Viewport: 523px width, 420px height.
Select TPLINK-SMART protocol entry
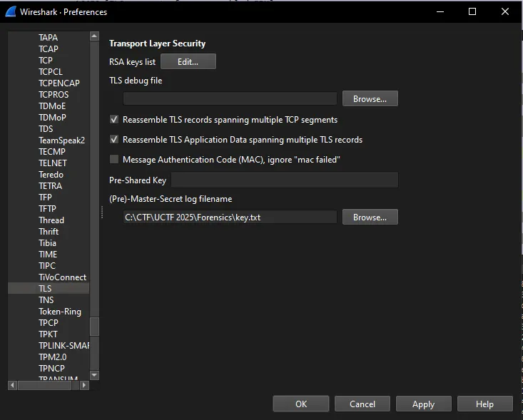coord(64,346)
